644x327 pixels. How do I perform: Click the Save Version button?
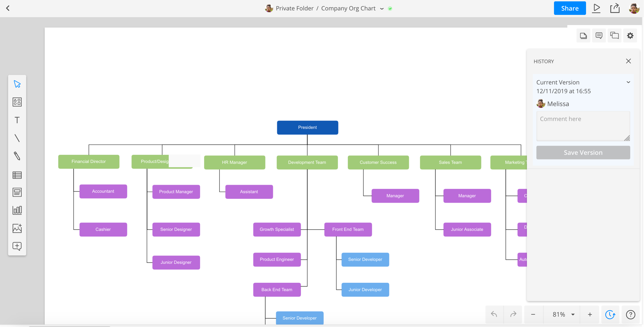coord(583,153)
